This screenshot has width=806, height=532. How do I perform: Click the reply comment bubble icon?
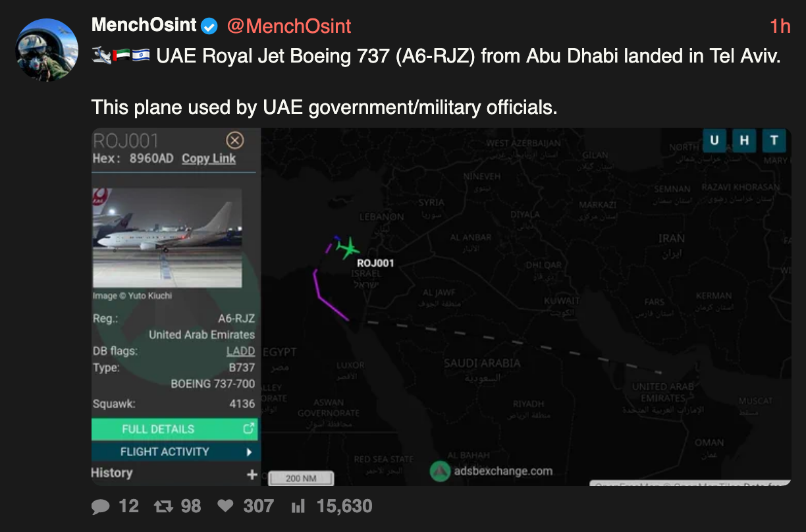(101, 506)
